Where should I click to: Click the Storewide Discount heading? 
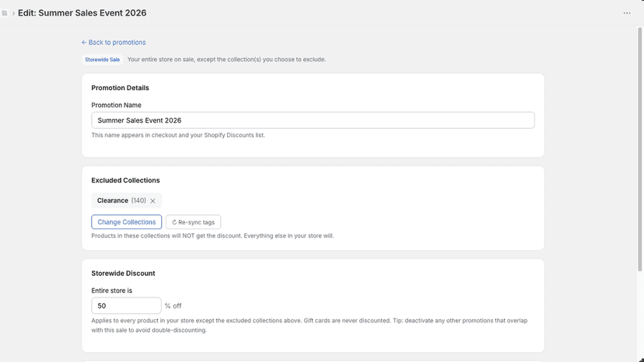pyautogui.click(x=123, y=273)
